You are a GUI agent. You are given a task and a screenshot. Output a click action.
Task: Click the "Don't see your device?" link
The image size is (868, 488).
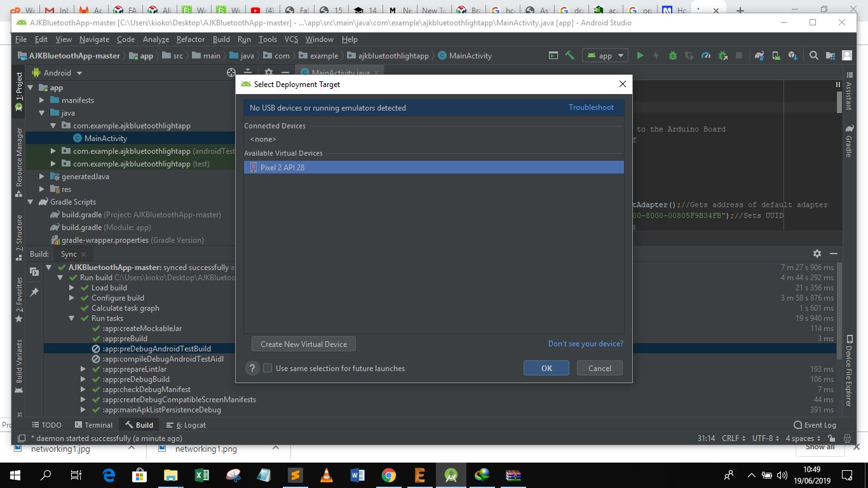tap(586, 344)
